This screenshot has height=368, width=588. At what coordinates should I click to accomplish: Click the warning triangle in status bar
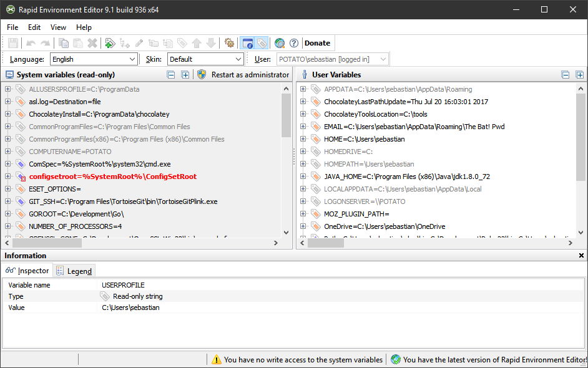click(x=217, y=360)
